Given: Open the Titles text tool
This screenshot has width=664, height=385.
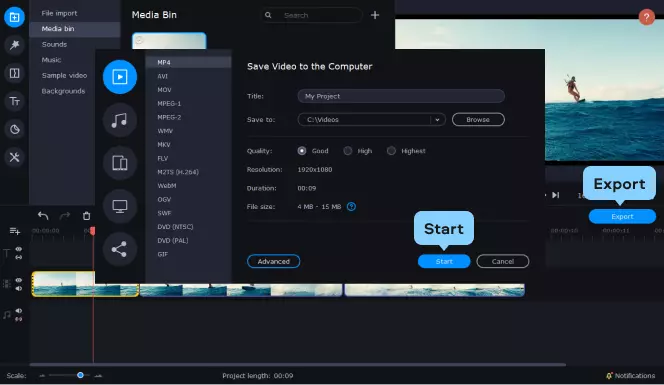Looking at the screenshot, I should tap(14, 101).
